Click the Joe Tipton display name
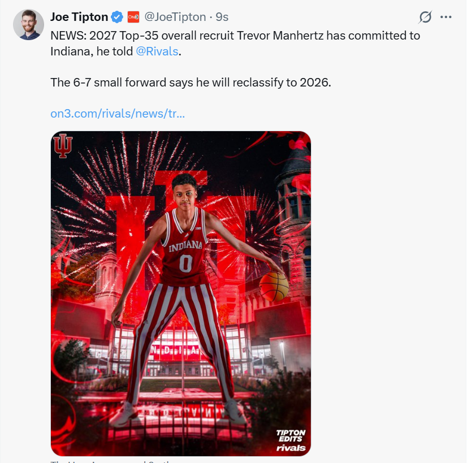 tap(79, 17)
